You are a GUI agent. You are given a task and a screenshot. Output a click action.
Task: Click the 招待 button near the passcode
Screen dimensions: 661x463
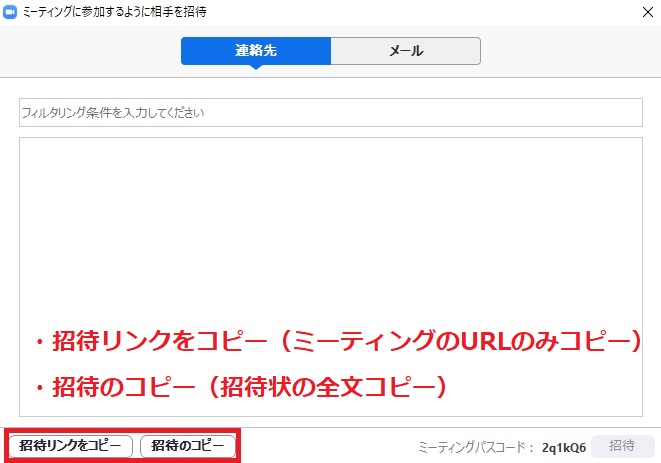pyautogui.click(x=623, y=446)
